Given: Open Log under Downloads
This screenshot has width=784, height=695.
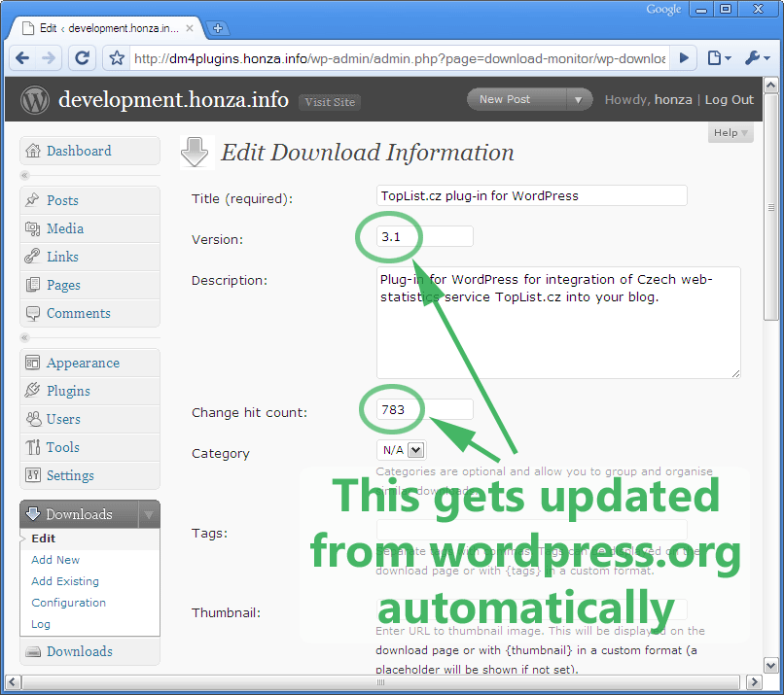Looking at the screenshot, I should [x=41, y=624].
